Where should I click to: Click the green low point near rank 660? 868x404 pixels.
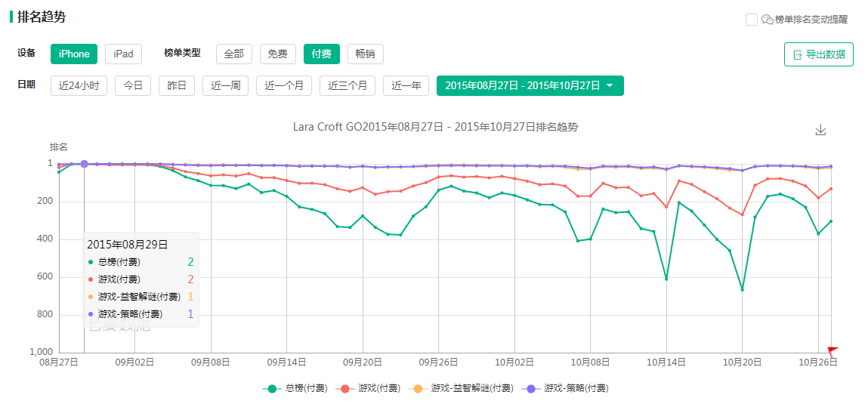click(743, 289)
